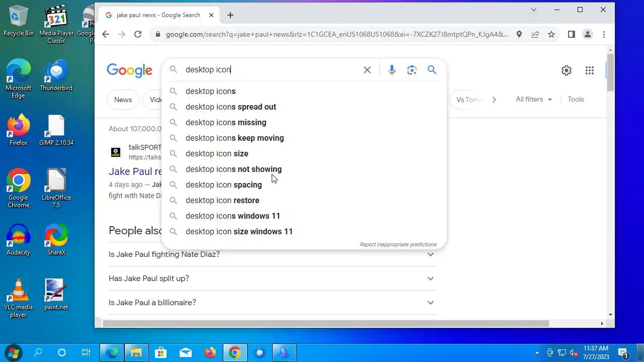Clear the search box with the X icon

pos(367,70)
